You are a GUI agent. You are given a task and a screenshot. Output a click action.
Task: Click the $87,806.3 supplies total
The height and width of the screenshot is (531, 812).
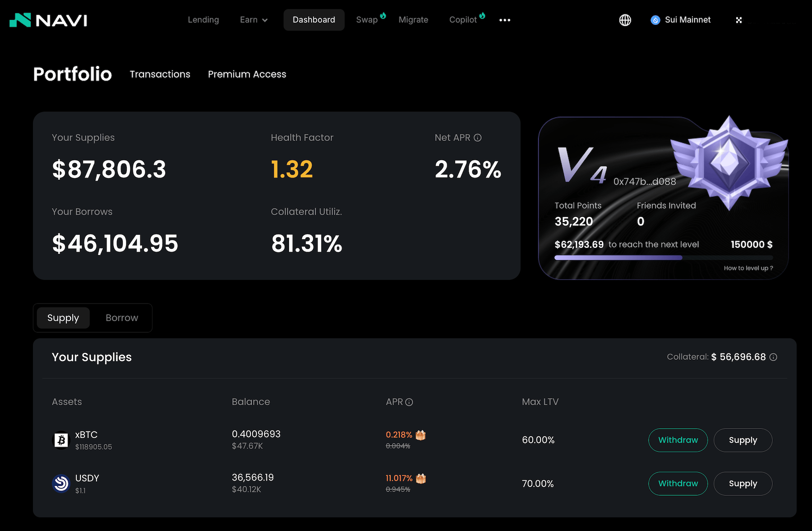(x=109, y=170)
